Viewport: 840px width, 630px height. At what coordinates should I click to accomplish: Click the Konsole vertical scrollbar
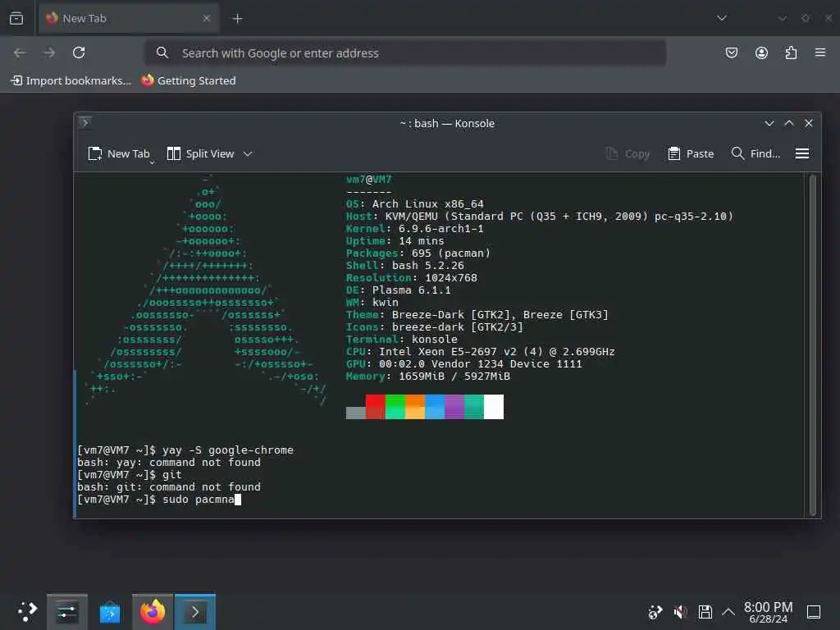pos(813,345)
